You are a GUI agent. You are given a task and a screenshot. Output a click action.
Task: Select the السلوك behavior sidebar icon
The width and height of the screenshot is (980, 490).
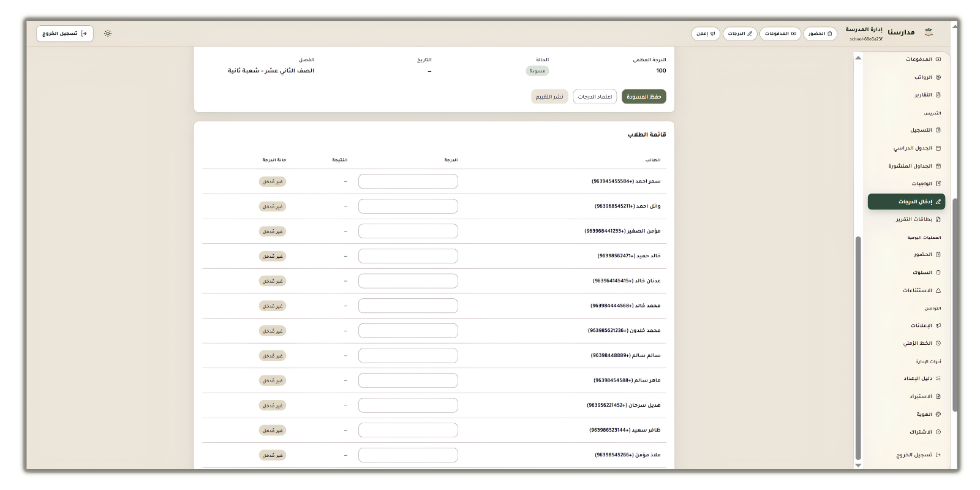pyautogui.click(x=938, y=273)
